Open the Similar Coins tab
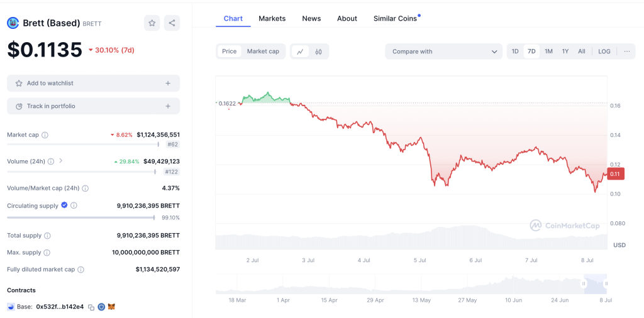This screenshot has height=318, width=644. (x=395, y=18)
